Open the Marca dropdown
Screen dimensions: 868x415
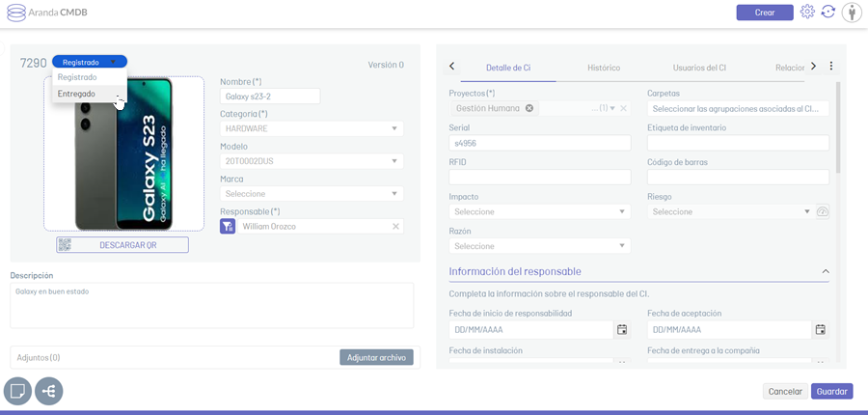[x=312, y=194]
